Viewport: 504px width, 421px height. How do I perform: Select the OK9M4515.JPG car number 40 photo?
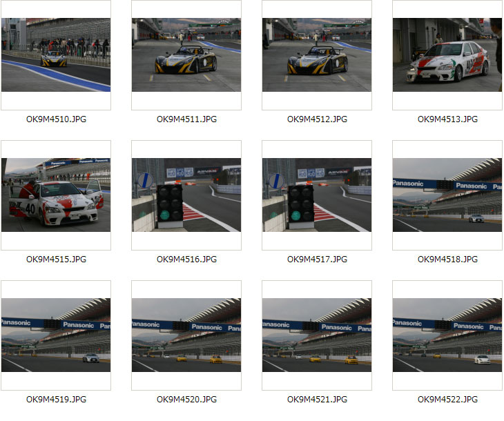tap(56, 195)
